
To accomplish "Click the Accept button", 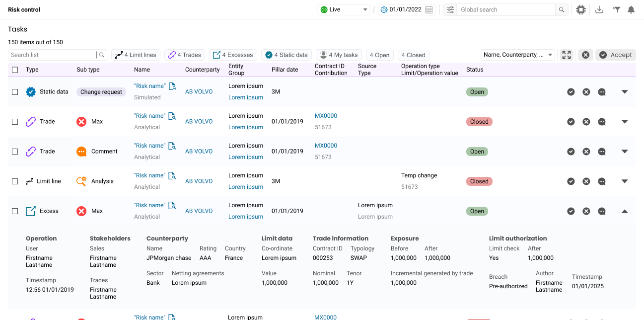I will pos(616,55).
